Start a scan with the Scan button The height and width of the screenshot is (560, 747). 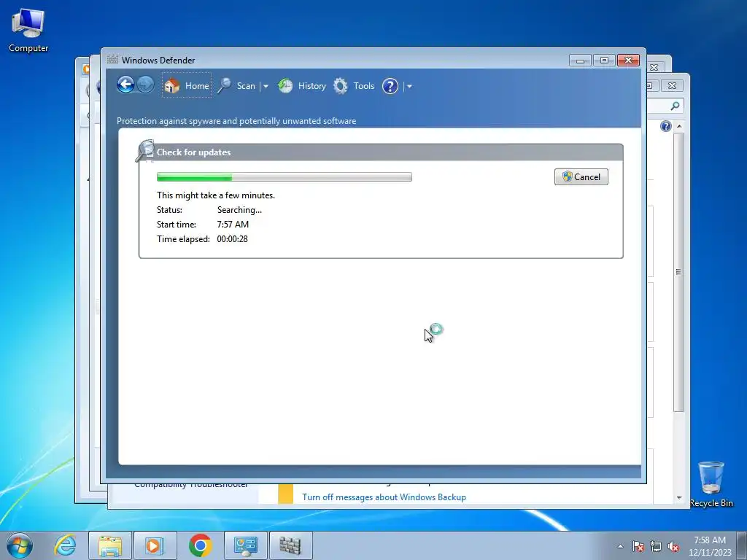pyautogui.click(x=237, y=86)
